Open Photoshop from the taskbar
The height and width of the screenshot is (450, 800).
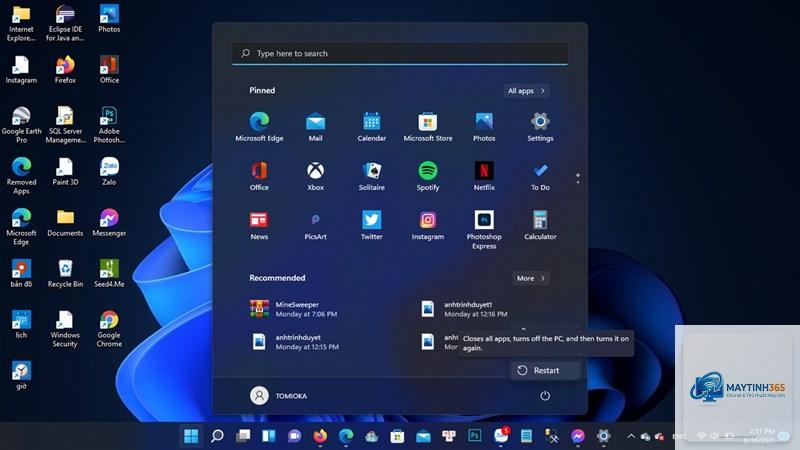pos(474,436)
